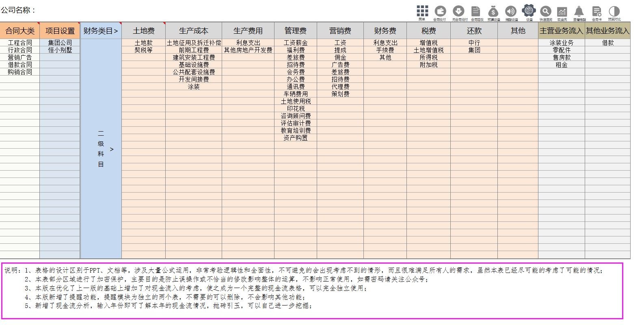The image size is (644, 325).
Task: Select the 财务费 column header
Action: click(385, 31)
